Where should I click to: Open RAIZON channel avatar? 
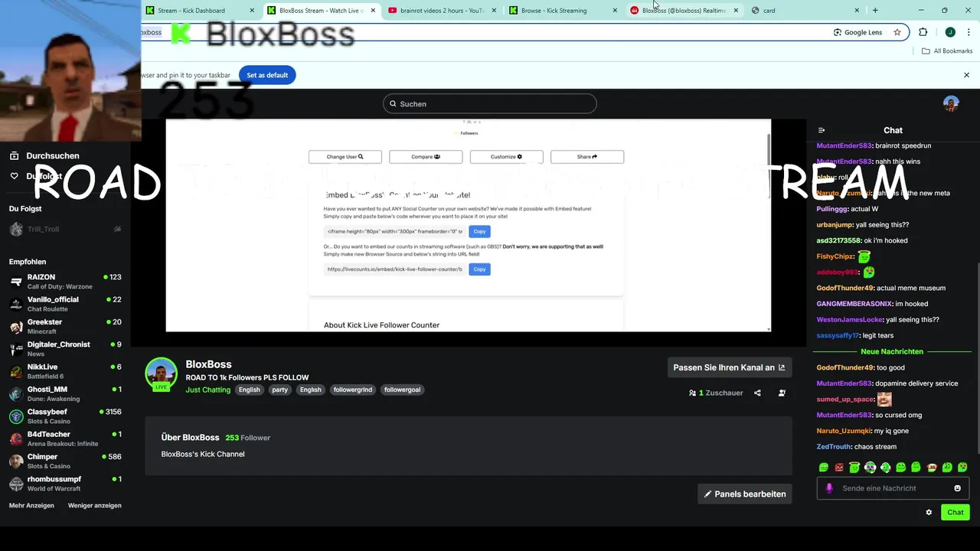16,282
